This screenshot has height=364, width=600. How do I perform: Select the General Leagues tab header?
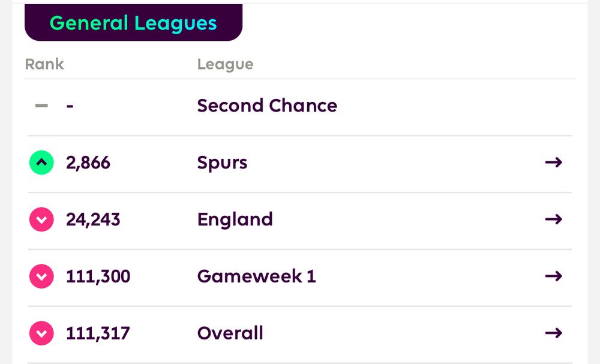pos(133,23)
